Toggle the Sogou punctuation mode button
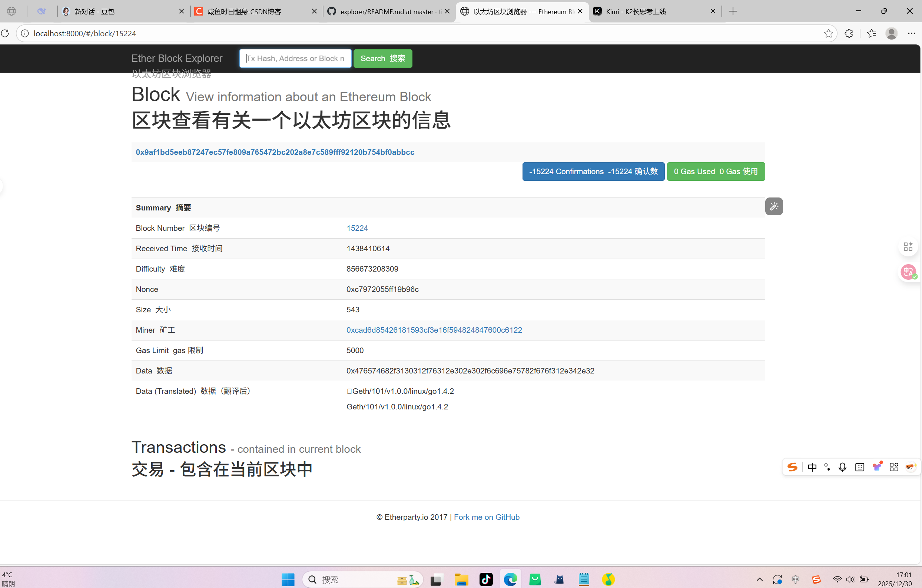The width and height of the screenshot is (922, 588). [x=827, y=467]
